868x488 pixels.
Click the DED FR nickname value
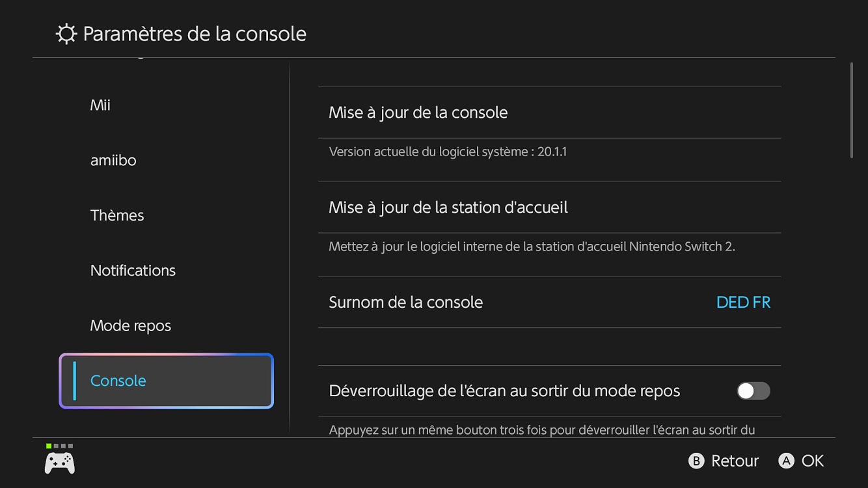coord(743,303)
